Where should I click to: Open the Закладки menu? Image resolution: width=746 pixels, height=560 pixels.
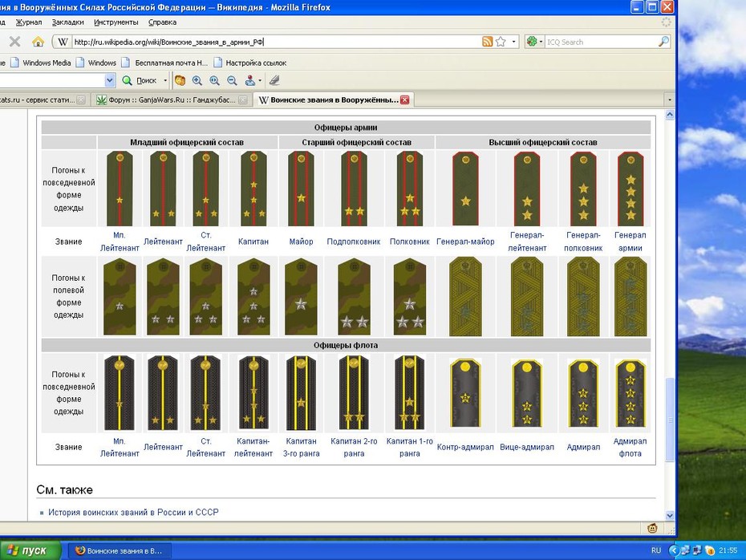coord(67,22)
